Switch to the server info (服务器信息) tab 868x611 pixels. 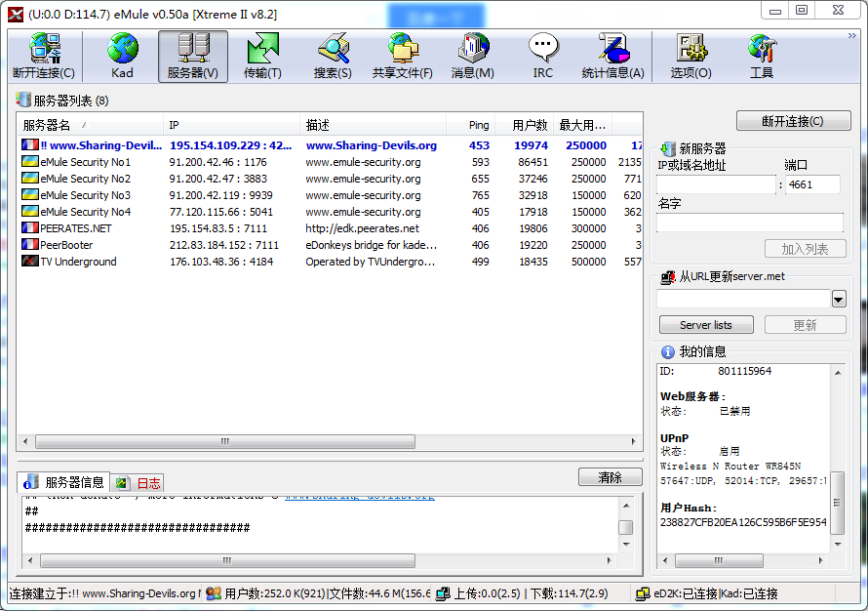tap(63, 482)
